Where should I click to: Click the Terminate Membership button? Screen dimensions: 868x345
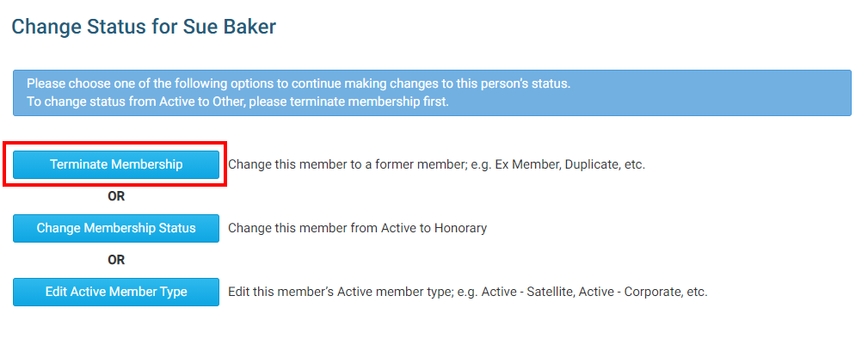116,164
